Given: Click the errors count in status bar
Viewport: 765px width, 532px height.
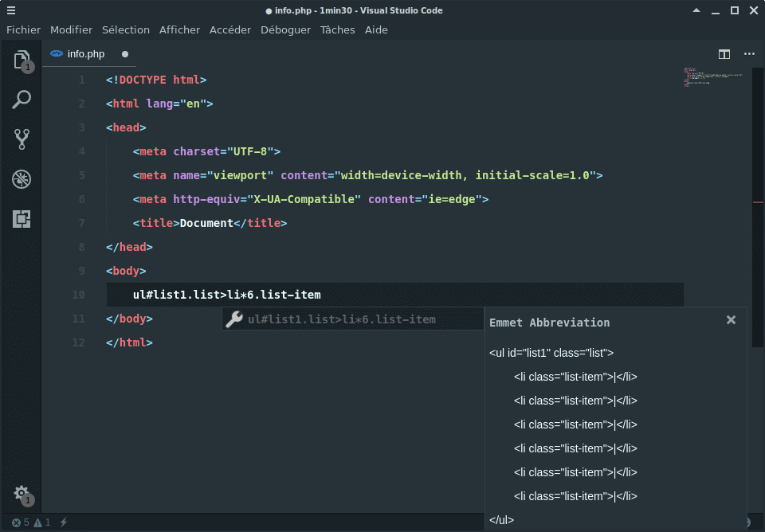Looking at the screenshot, I should (x=21, y=522).
